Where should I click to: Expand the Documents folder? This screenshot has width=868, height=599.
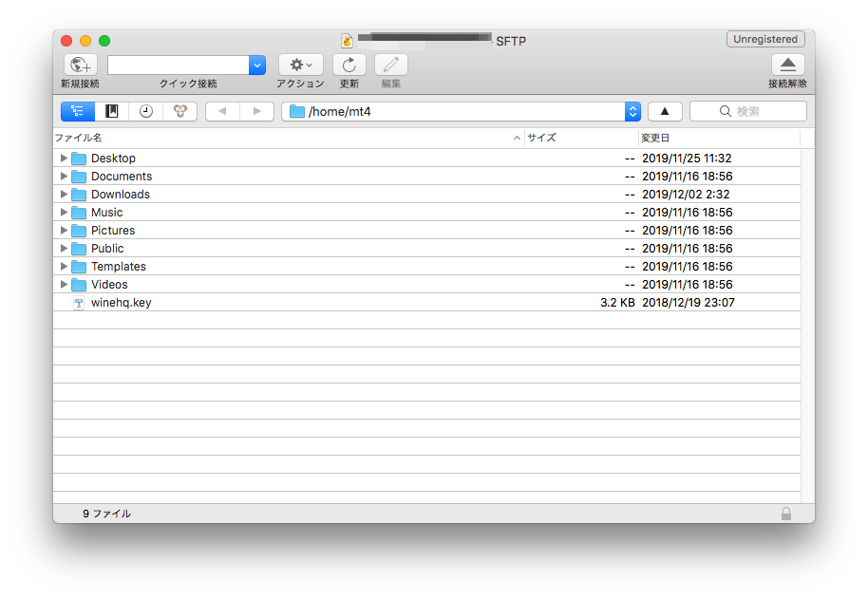pyautogui.click(x=64, y=177)
